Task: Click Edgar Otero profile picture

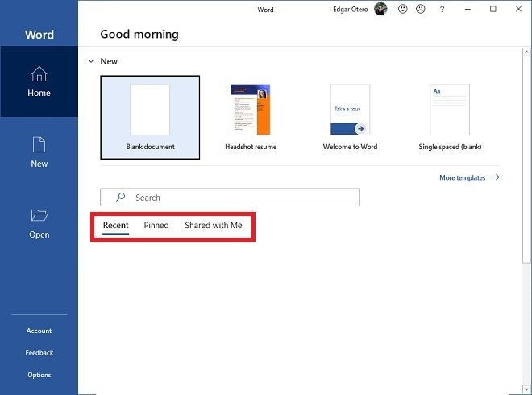Action: [x=380, y=9]
